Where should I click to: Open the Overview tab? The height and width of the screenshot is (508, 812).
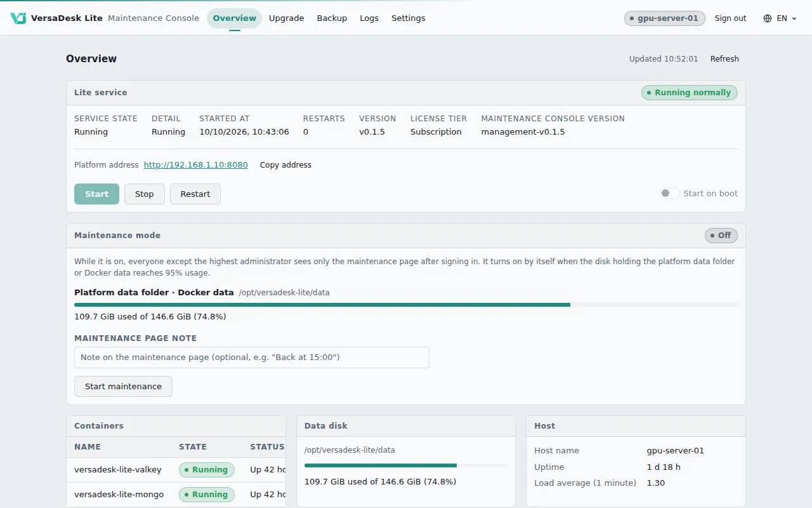pos(235,18)
